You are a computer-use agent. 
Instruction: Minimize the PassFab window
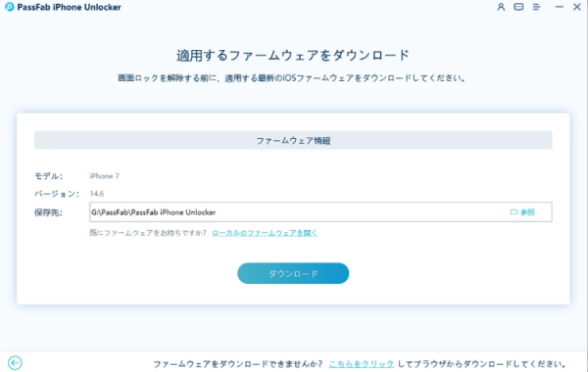coord(560,7)
